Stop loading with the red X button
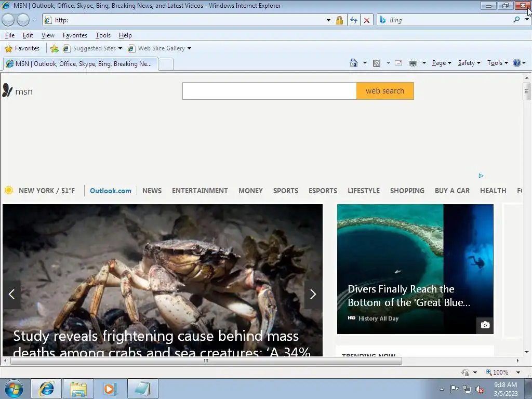 pyautogui.click(x=367, y=20)
